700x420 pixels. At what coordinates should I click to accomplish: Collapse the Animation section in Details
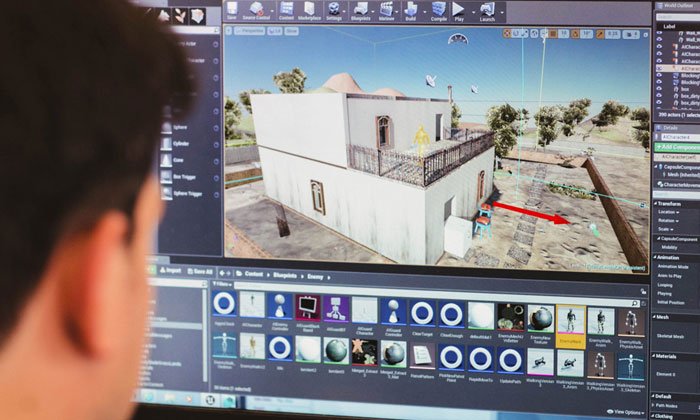(655, 258)
